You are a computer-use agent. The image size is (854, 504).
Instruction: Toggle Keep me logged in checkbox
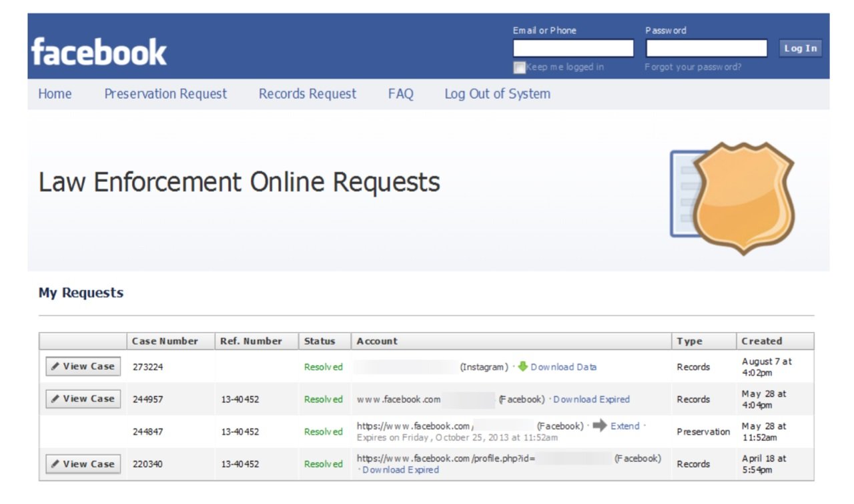[518, 67]
